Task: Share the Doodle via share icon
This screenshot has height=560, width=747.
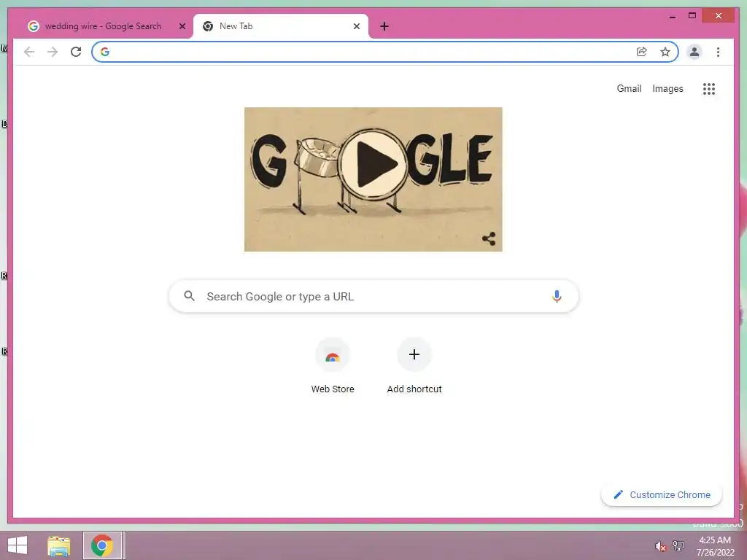Action: pos(489,238)
